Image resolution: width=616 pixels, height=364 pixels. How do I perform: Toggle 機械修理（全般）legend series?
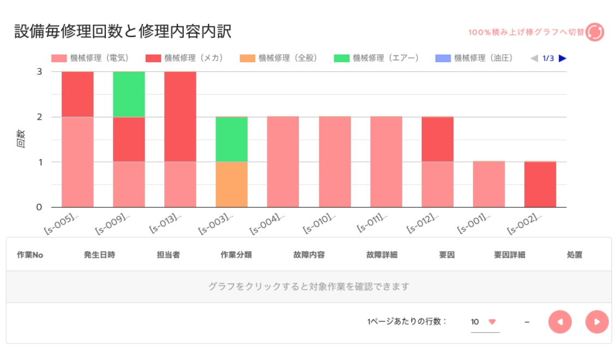[279, 58]
